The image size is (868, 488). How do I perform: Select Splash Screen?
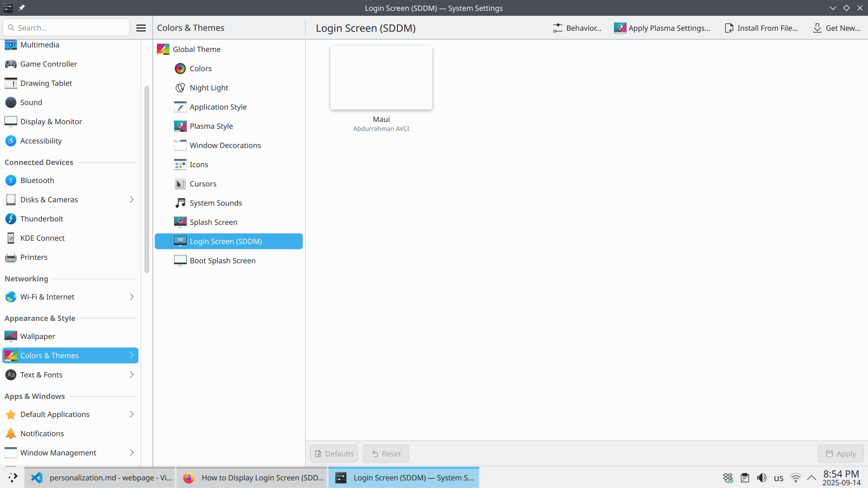(x=229, y=222)
